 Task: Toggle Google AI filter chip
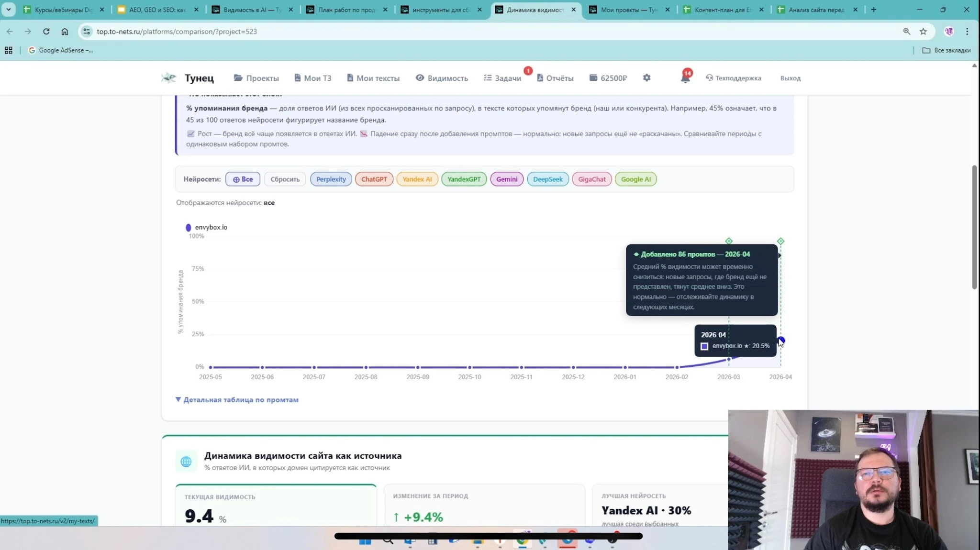pyautogui.click(x=636, y=179)
